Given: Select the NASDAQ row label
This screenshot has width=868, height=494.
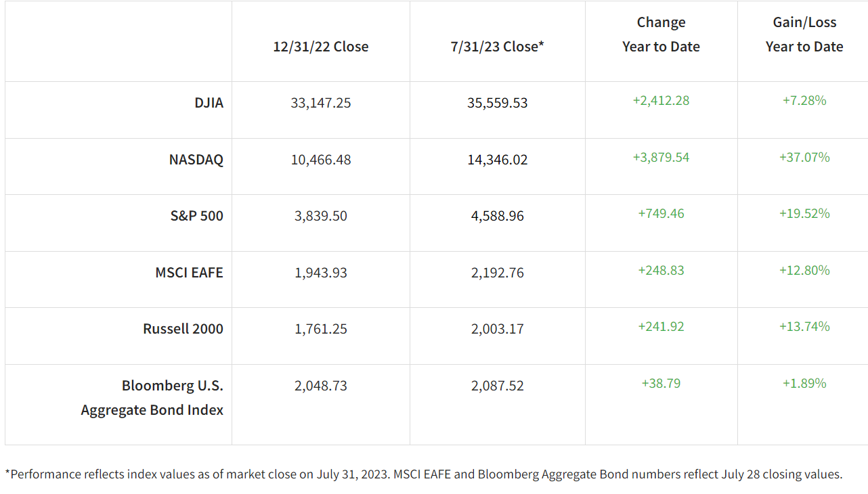Looking at the screenshot, I should pyautogui.click(x=196, y=160).
